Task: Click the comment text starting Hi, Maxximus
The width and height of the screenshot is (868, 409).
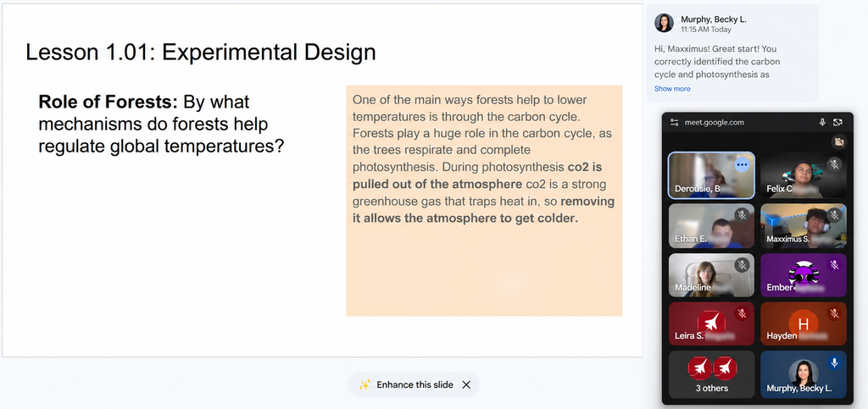Action: (x=717, y=62)
